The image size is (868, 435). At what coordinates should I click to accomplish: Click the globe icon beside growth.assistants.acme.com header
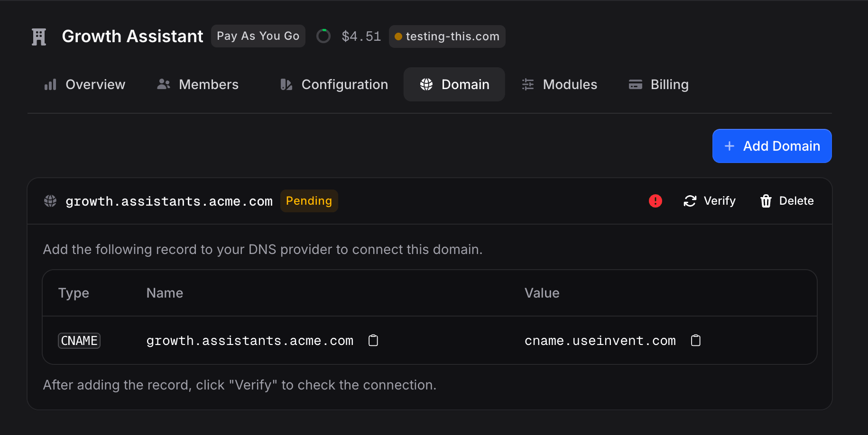point(50,201)
